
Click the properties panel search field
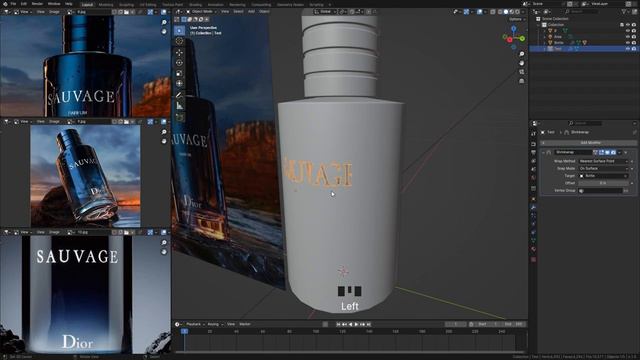pos(585,123)
